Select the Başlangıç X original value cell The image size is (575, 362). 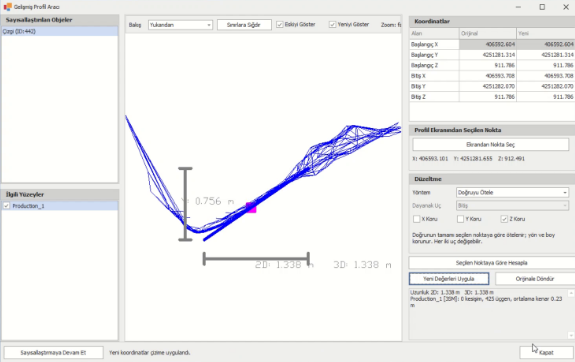point(488,44)
